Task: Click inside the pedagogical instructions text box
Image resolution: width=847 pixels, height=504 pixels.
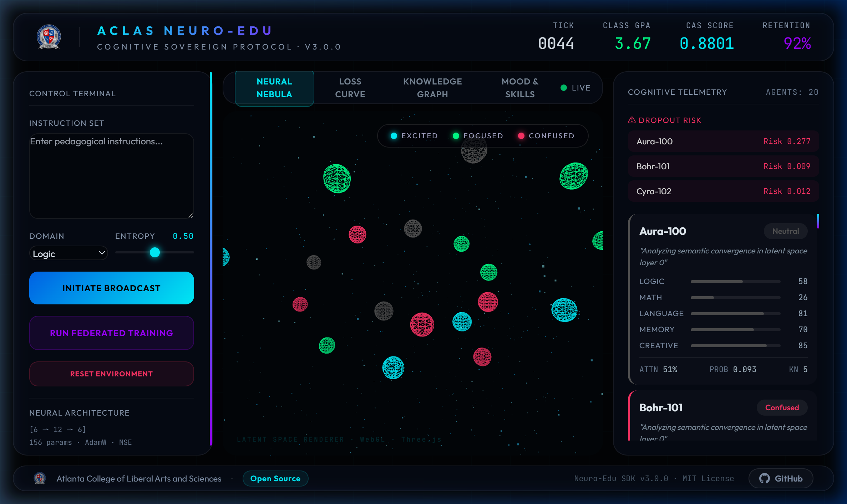Action: (x=111, y=175)
